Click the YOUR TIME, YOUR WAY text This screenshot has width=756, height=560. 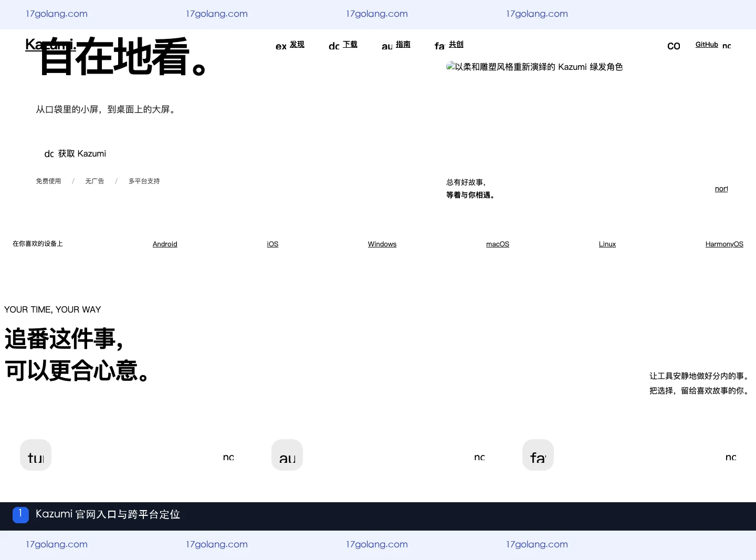point(52,309)
